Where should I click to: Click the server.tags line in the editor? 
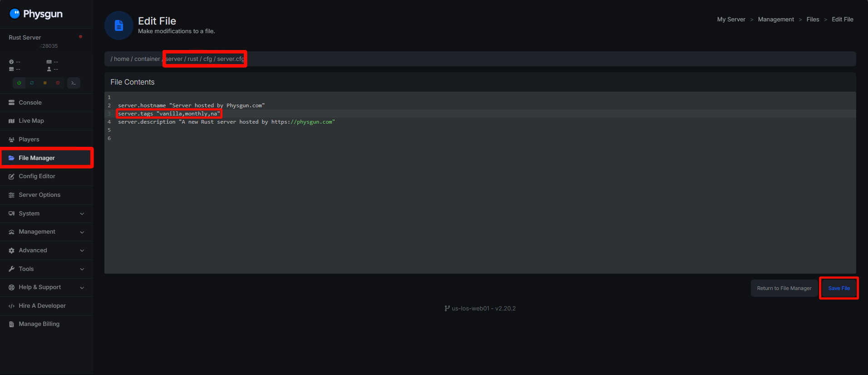click(x=169, y=114)
